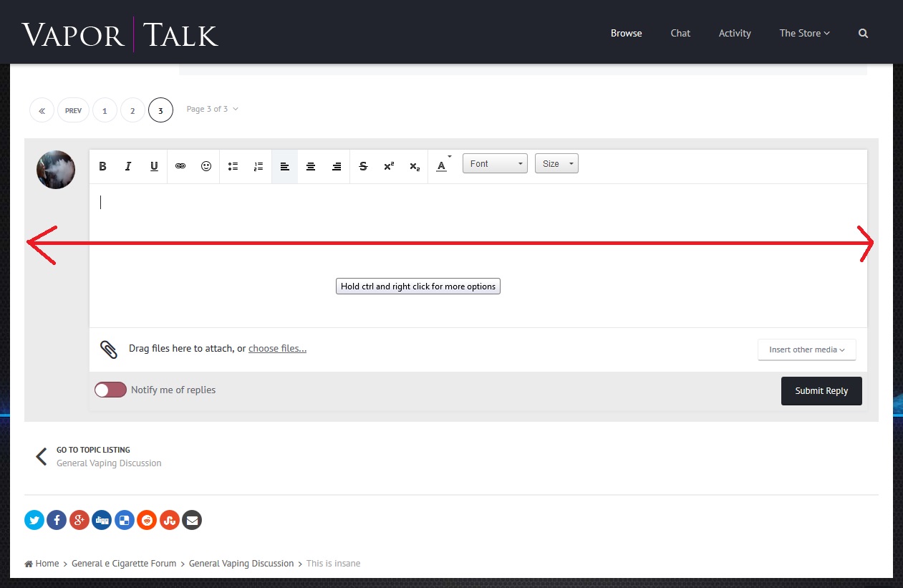This screenshot has width=903, height=588.
Task: Insert a link with the chain icon
Action: (x=180, y=166)
